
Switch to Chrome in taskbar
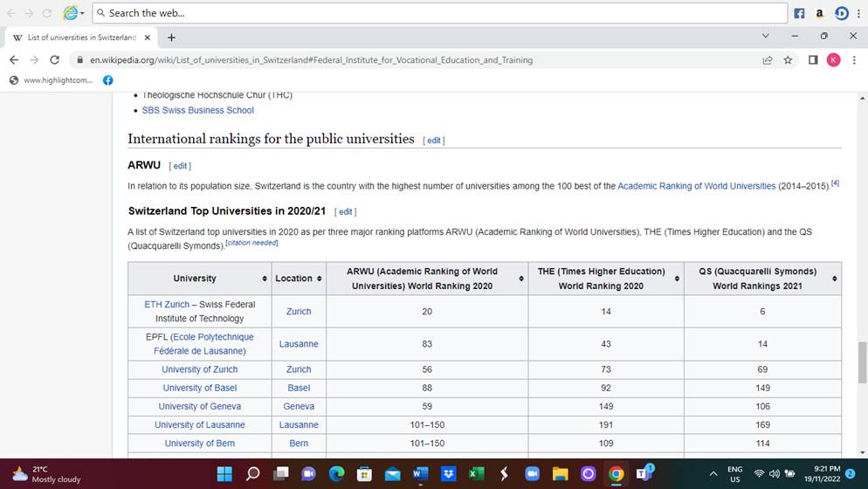coord(617,474)
